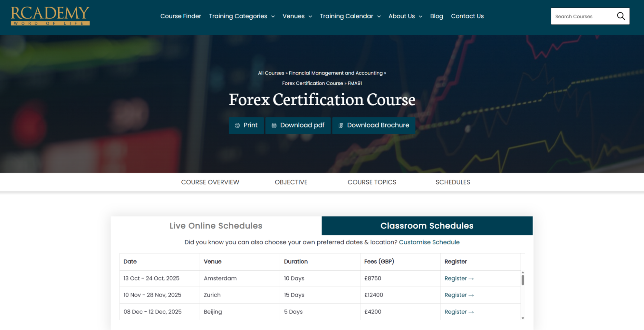Click the FMA91 course code breadcrumb
The height and width of the screenshot is (330, 644).
(x=355, y=83)
